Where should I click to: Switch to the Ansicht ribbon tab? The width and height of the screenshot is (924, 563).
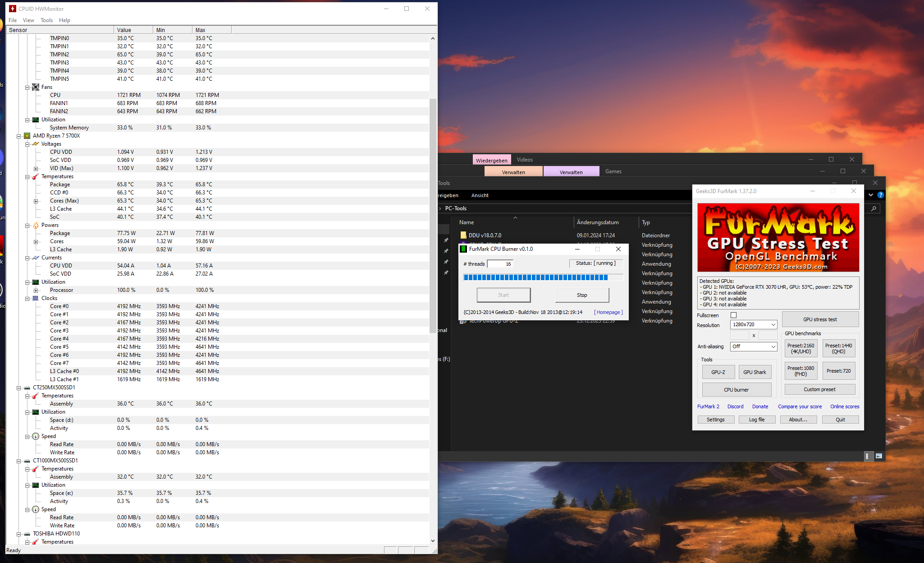480,195
